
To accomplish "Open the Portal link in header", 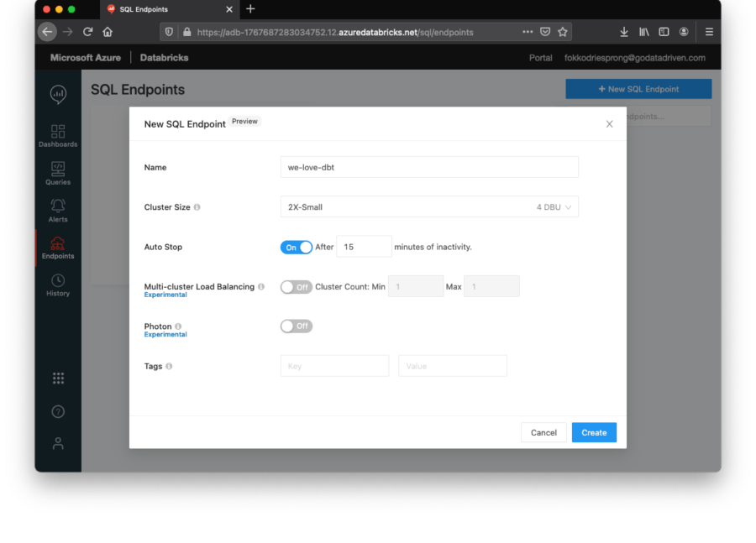I will (540, 58).
